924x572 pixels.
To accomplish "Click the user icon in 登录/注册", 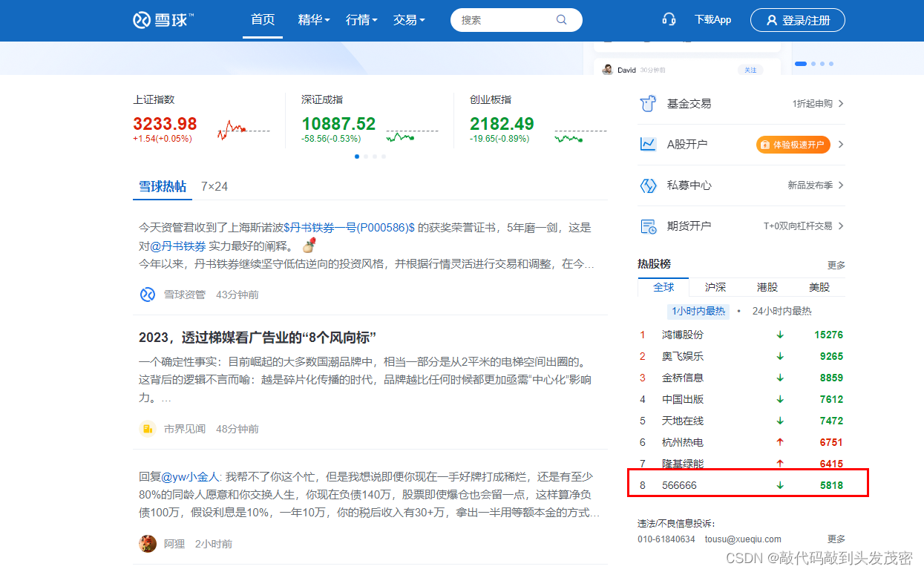I will [772, 20].
